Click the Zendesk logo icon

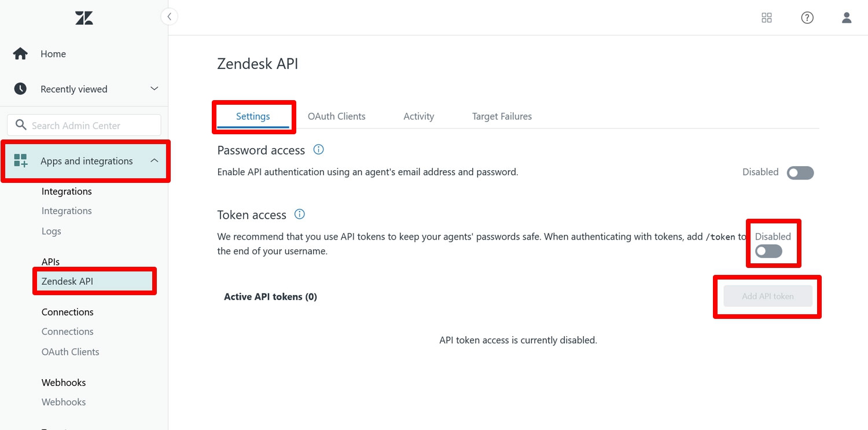tap(84, 18)
